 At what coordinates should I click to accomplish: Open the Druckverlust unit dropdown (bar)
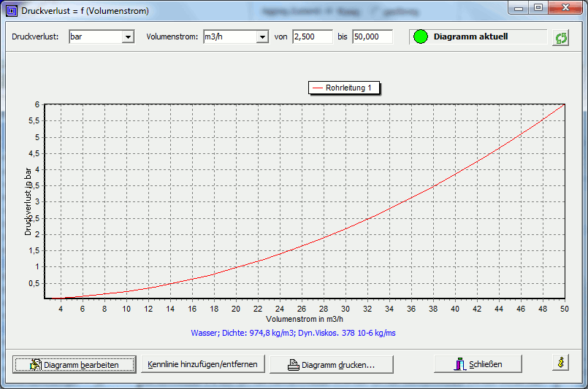(128, 37)
